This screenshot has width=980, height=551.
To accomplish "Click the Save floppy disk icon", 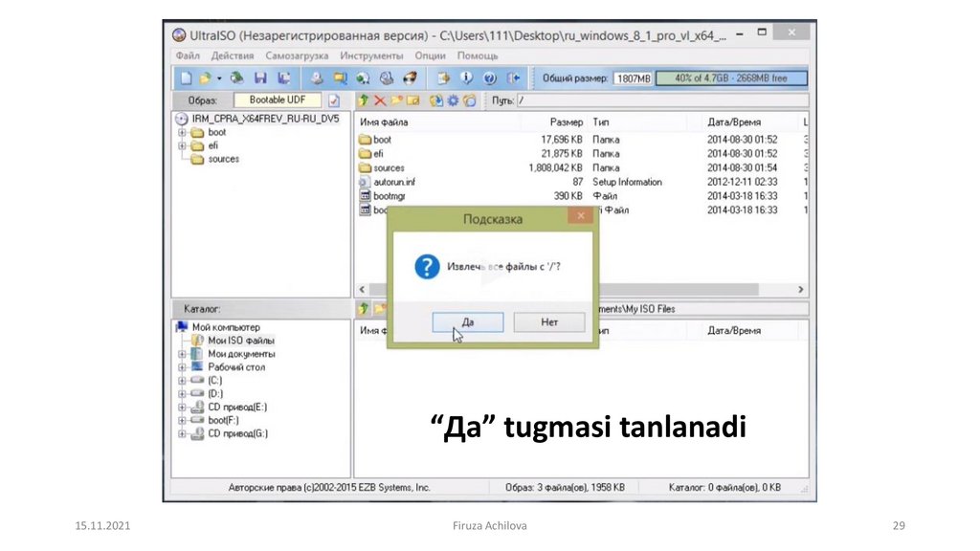I will 260,78.
